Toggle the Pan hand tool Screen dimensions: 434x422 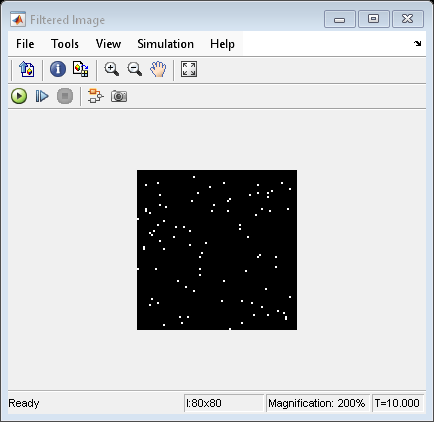pos(158,69)
